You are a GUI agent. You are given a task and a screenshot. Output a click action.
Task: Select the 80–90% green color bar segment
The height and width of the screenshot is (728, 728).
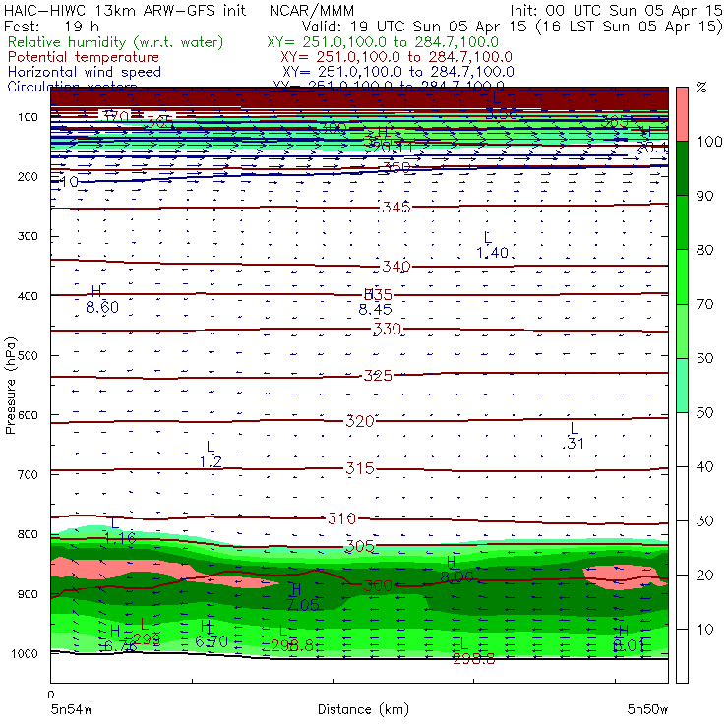(682, 223)
